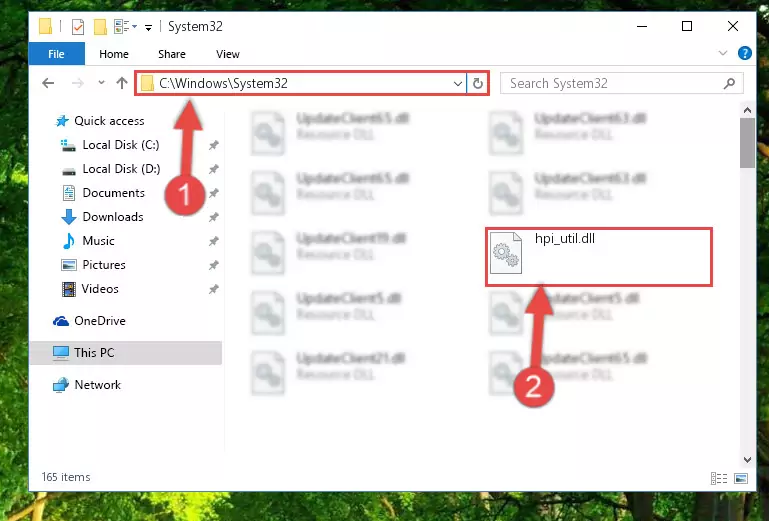Open Local Disk (C:) in navigation pane
Image resolution: width=769 pixels, height=521 pixels.
click(121, 145)
